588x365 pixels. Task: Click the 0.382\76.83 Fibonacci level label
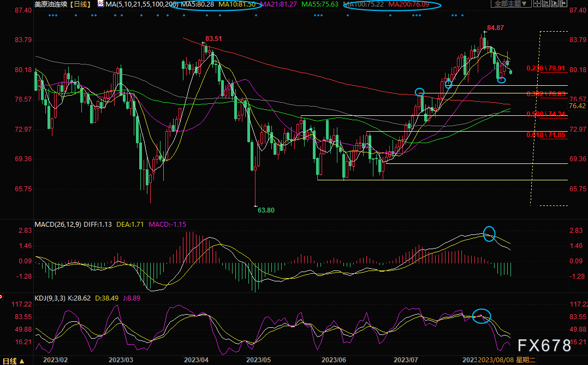[545, 94]
